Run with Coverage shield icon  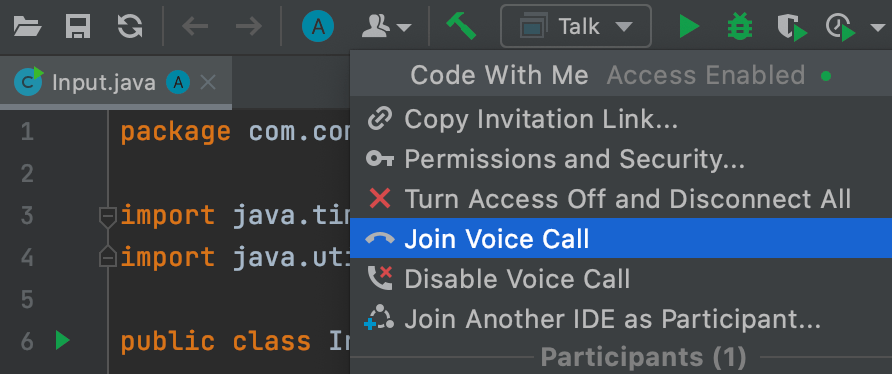coord(792,27)
